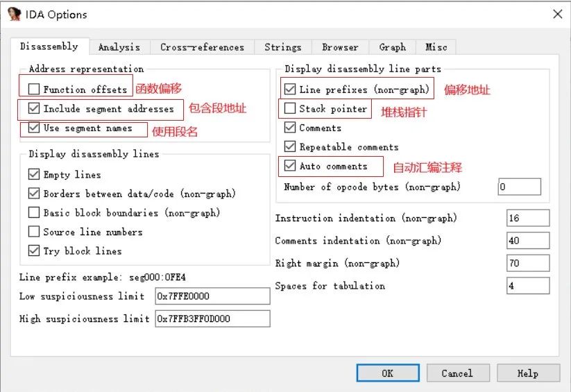
Task: Open the Misc tab
Action: click(436, 47)
